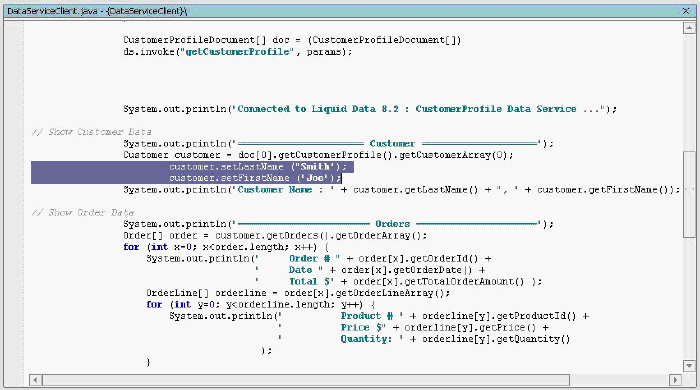700x390 pixels.
Task: Click the OrderLine[] orderline declaration line
Action: pos(298,293)
